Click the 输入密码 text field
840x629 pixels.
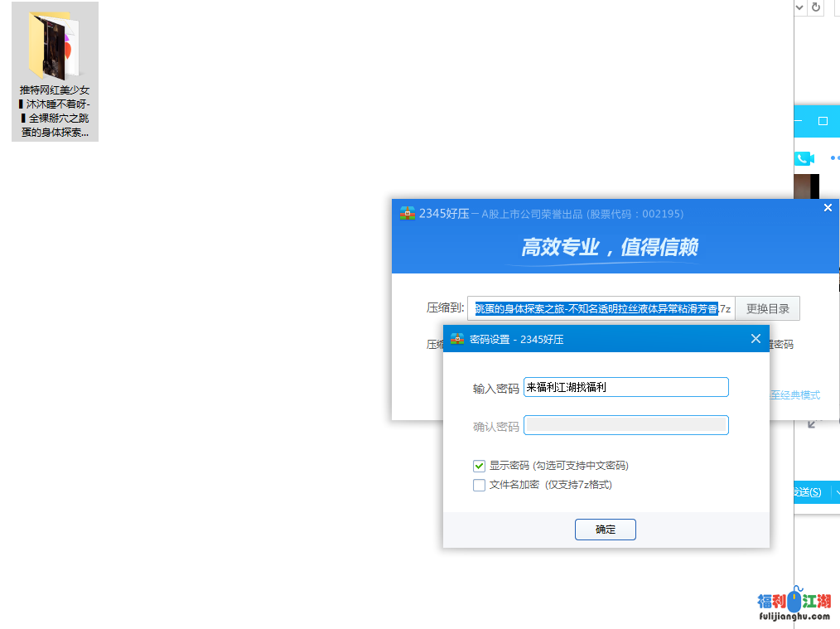(x=625, y=387)
